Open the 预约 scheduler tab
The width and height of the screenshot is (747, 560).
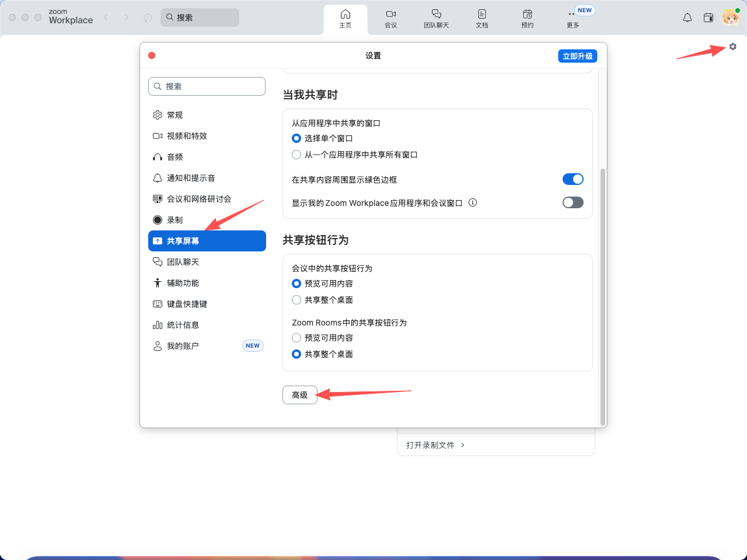(x=528, y=19)
